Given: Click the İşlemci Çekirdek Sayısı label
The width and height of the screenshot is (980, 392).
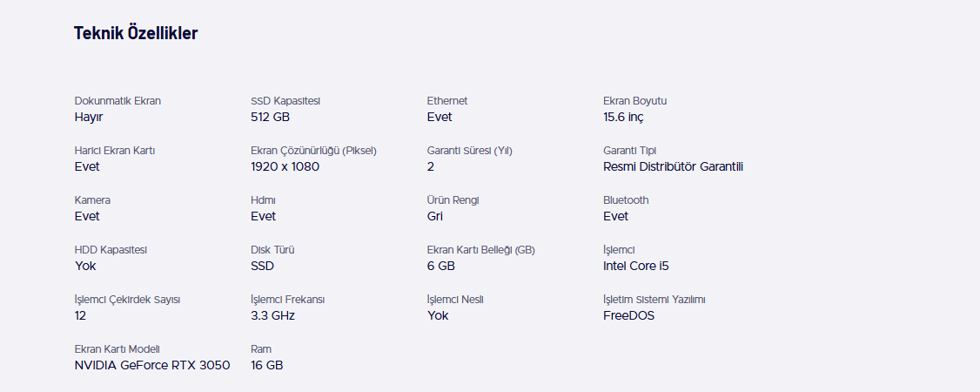Looking at the screenshot, I should [127, 300].
